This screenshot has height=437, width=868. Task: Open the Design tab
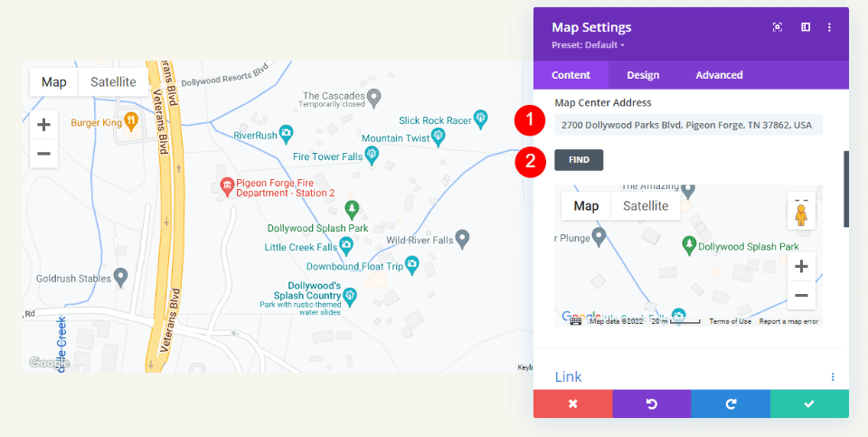click(x=643, y=75)
